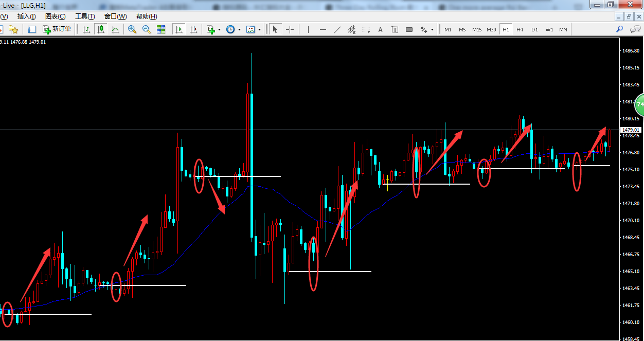Image resolution: width=644 pixels, height=341 pixels.
Task: Click the 1479.01 current price label
Action: tap(631, 130)
